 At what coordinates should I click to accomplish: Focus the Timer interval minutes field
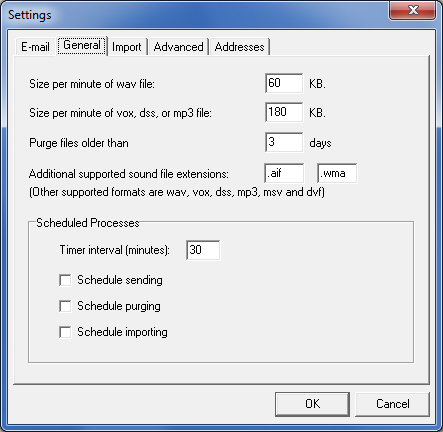tap(203, 250)
